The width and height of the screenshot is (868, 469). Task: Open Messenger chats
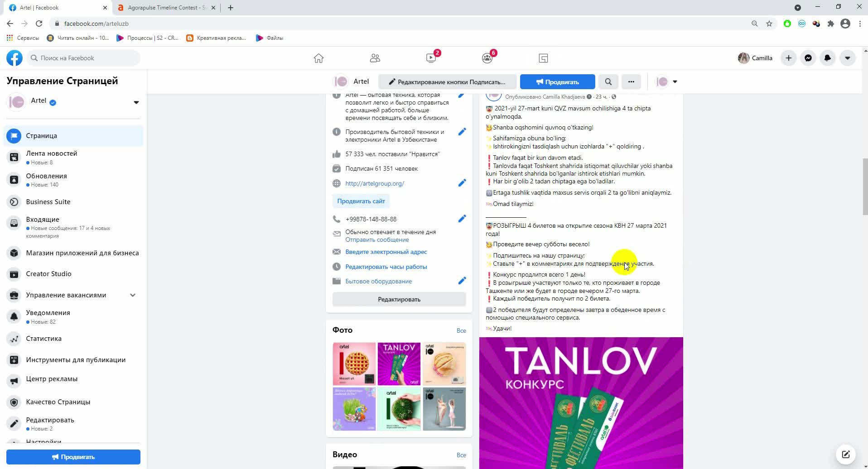click(808, 58)
